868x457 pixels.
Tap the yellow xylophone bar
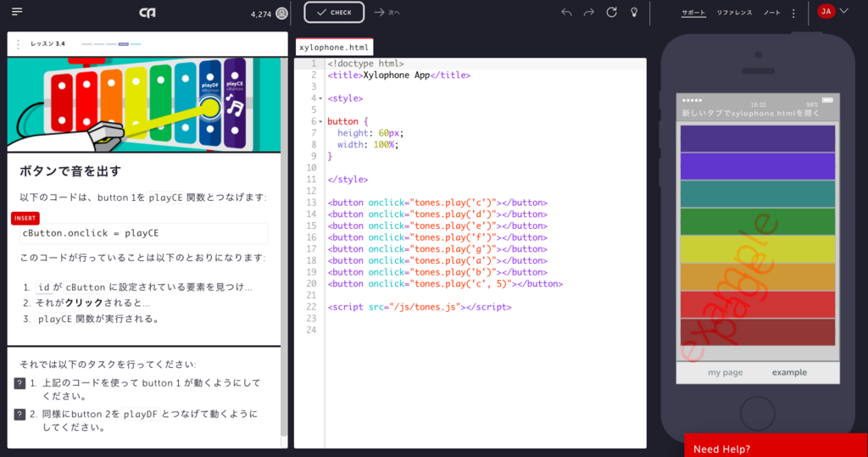coord(757,249)
